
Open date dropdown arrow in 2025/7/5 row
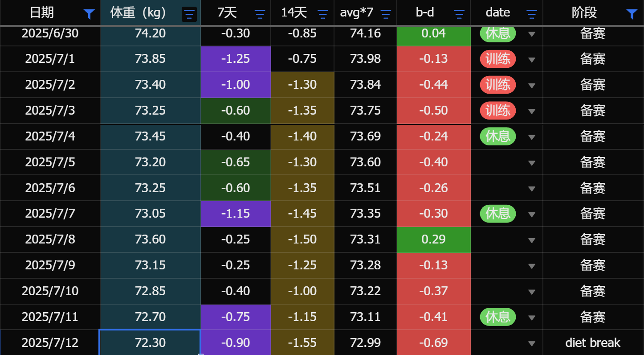[x=531, y=163]
